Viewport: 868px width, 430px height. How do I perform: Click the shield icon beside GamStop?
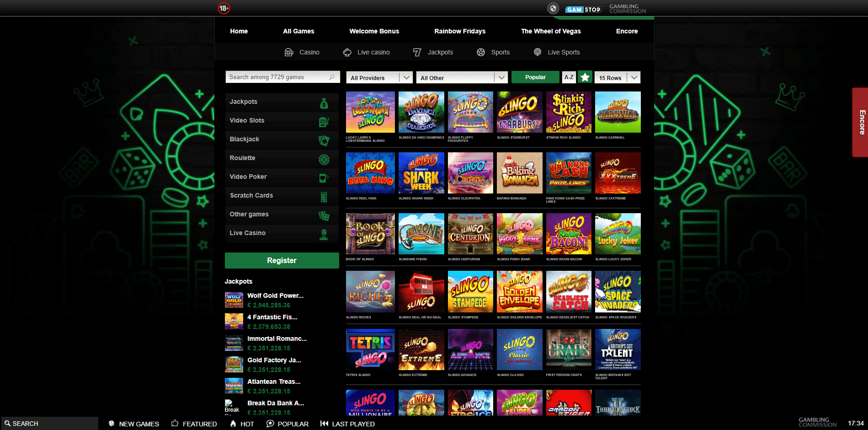pos(553,8)
